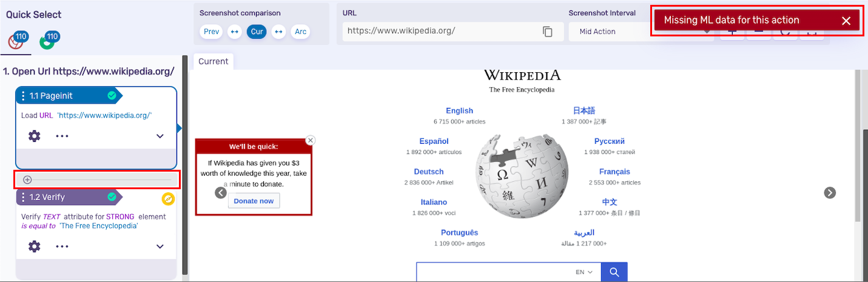Select the green passed-steps Quick Select icon
This screenshot has height=282, width=868.
point(47,42)
